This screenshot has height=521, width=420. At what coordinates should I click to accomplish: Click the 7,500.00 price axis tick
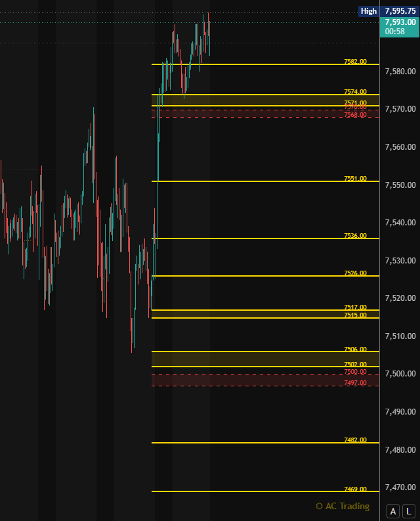[400, 374]
